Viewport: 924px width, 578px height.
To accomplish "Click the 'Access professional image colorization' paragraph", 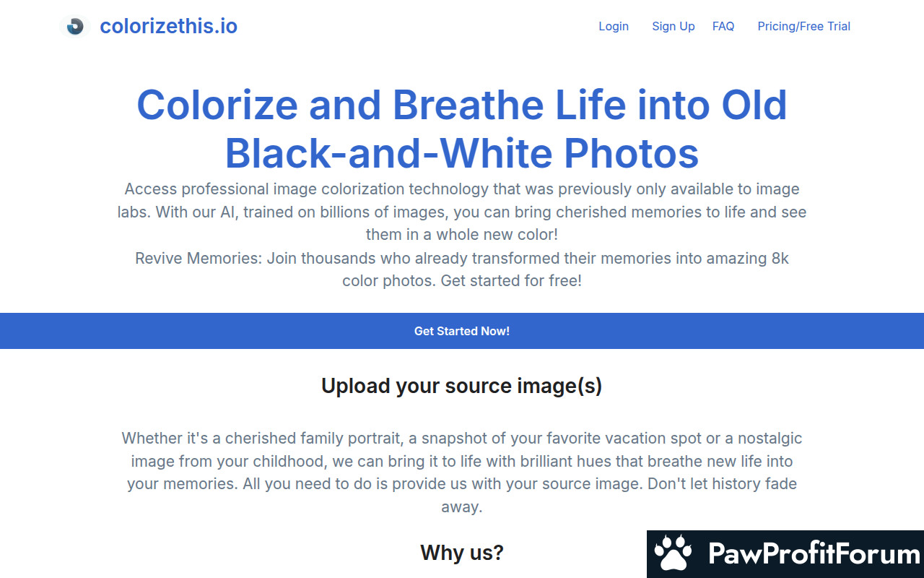I will click(462, 212).
